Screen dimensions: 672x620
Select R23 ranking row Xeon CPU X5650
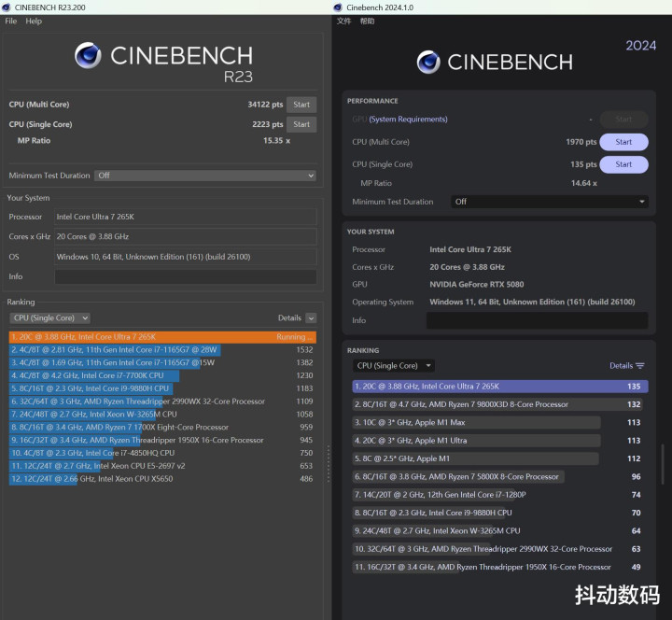162,478
